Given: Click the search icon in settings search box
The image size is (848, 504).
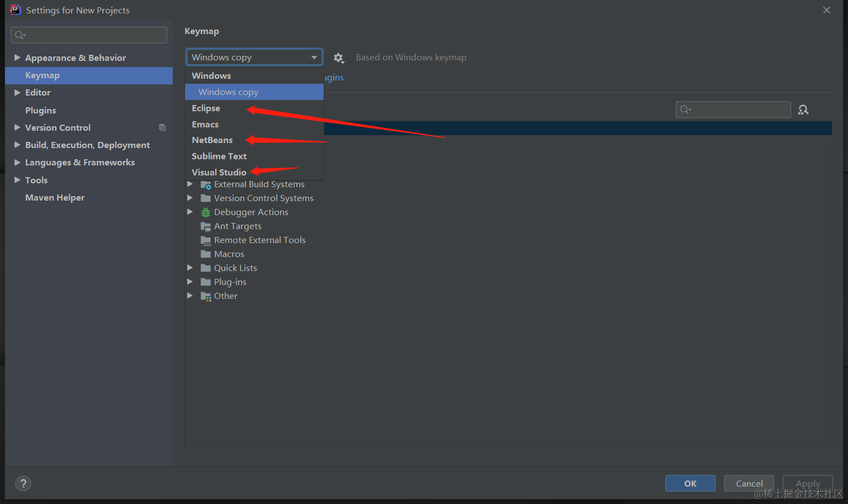Looking at the screenshot, I should click(x=20, y=35).
